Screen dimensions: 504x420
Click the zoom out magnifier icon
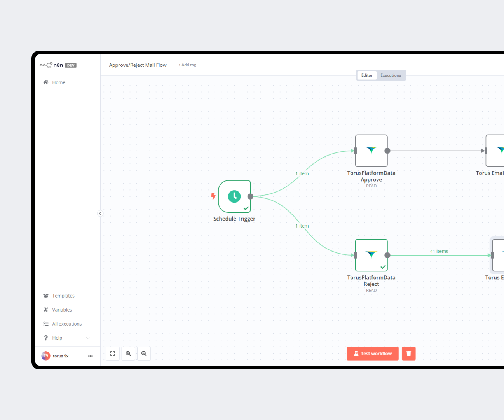[144, 353]
